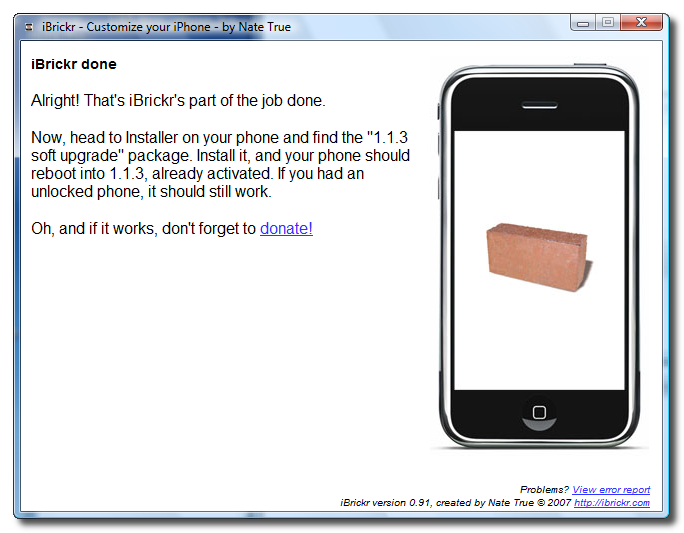
Task: Open the donate! link
Action: [x=286, y=228]
